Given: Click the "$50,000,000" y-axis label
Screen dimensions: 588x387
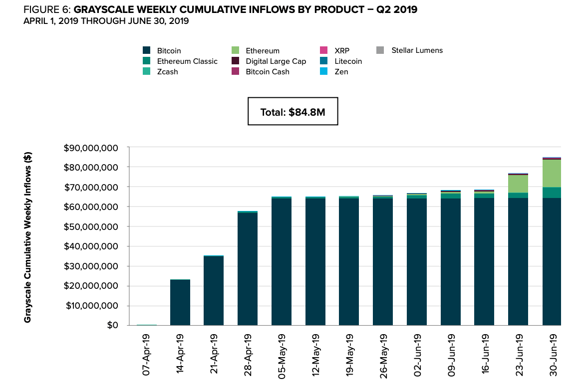Looking at the screenshot, I should (91, 226).
